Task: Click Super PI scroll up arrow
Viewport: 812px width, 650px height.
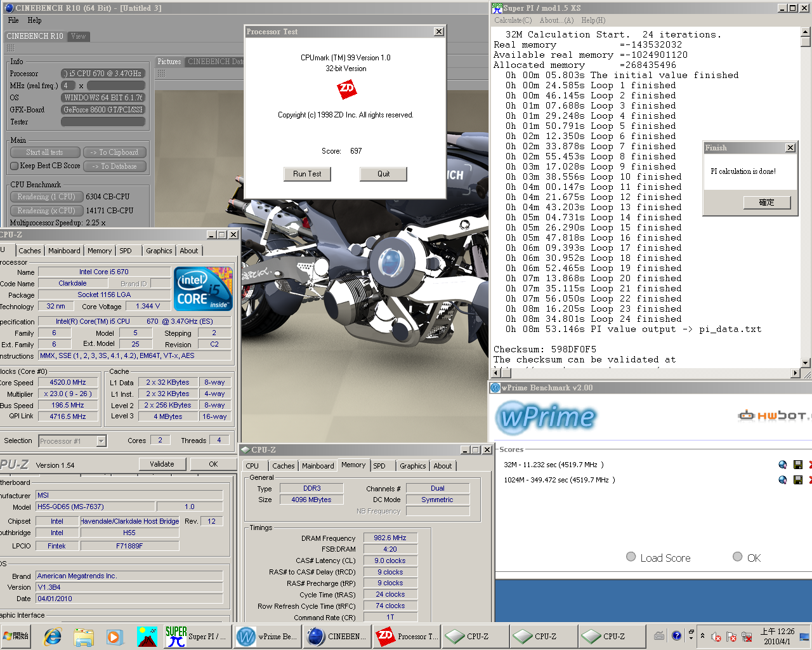Action: tap(806, 31)
